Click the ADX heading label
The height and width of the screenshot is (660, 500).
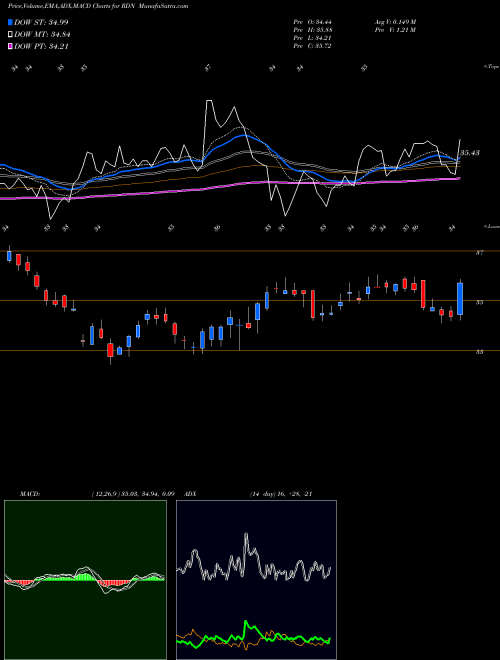point(190,494)
